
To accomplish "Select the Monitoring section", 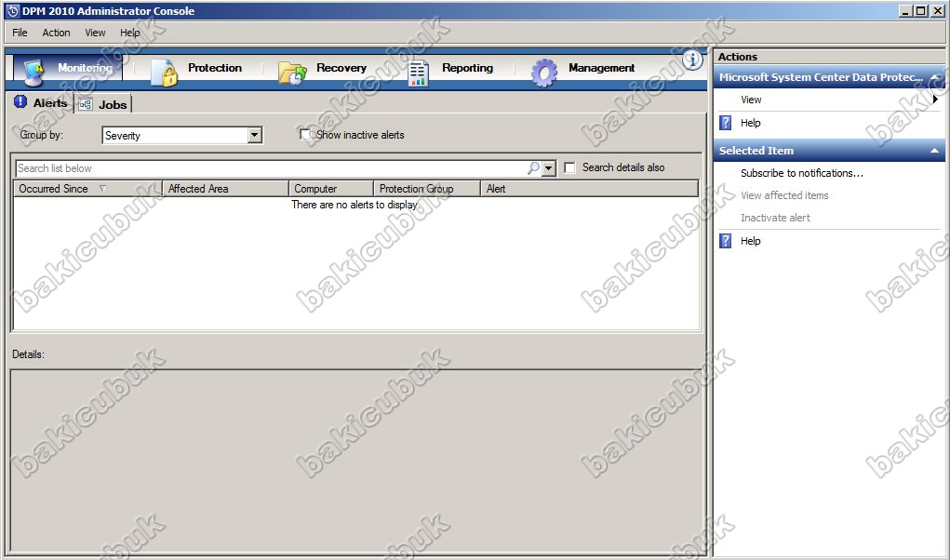I will 68,70.
